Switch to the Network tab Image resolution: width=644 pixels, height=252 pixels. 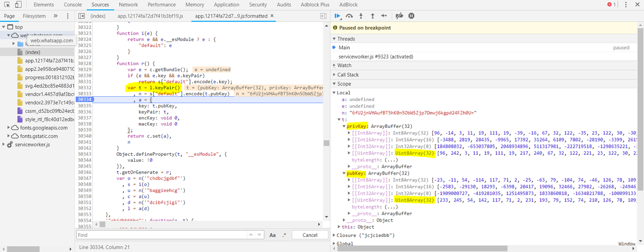(128, 5)
